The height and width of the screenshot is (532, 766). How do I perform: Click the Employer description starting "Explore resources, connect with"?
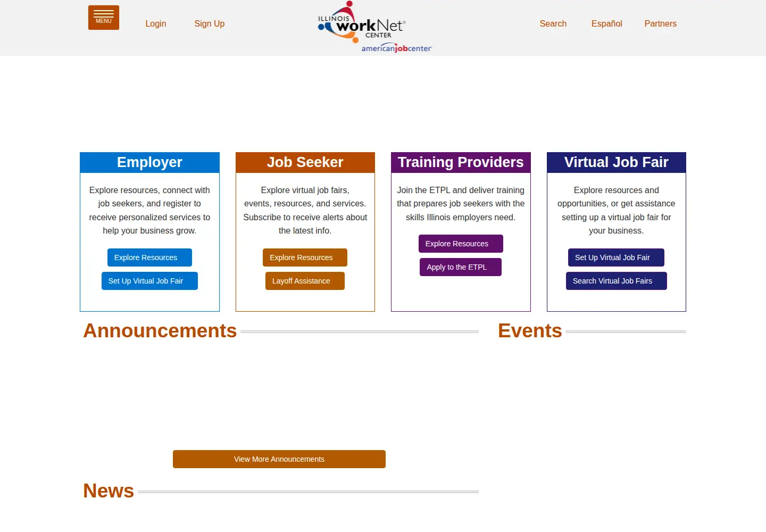pos(149,210)
